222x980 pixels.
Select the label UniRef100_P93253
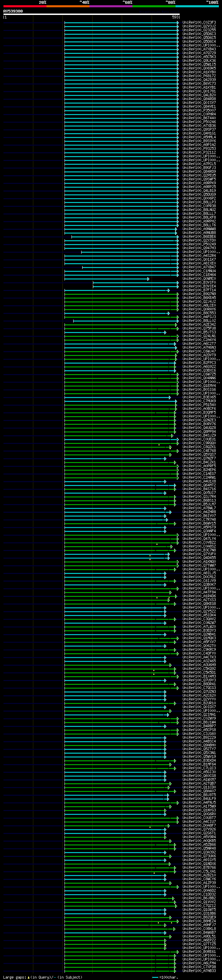199,148
